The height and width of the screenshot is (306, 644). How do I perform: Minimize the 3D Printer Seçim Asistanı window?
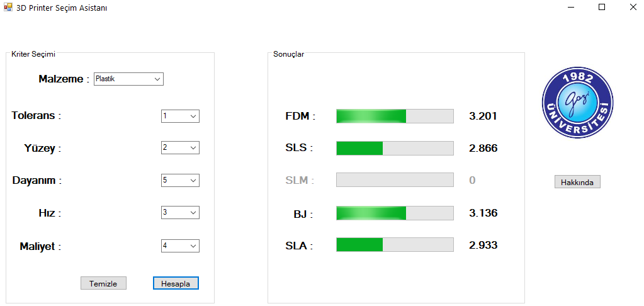571,8
